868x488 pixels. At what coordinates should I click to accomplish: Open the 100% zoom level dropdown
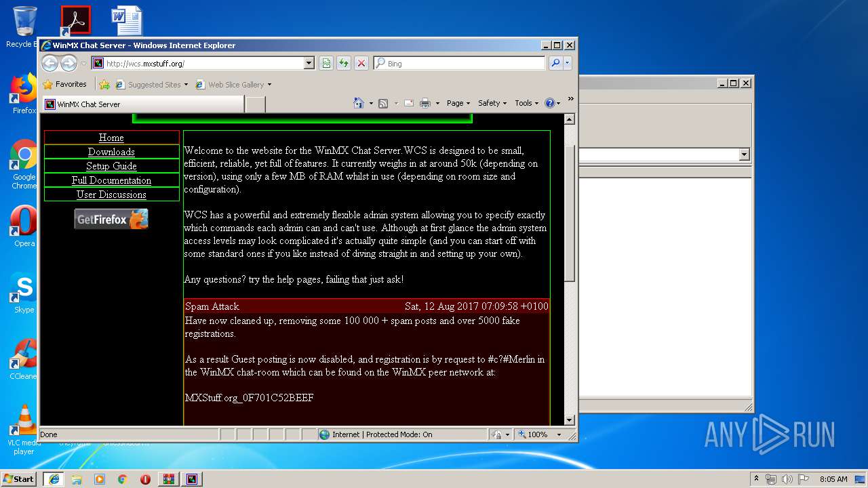(x=540, y=434)
